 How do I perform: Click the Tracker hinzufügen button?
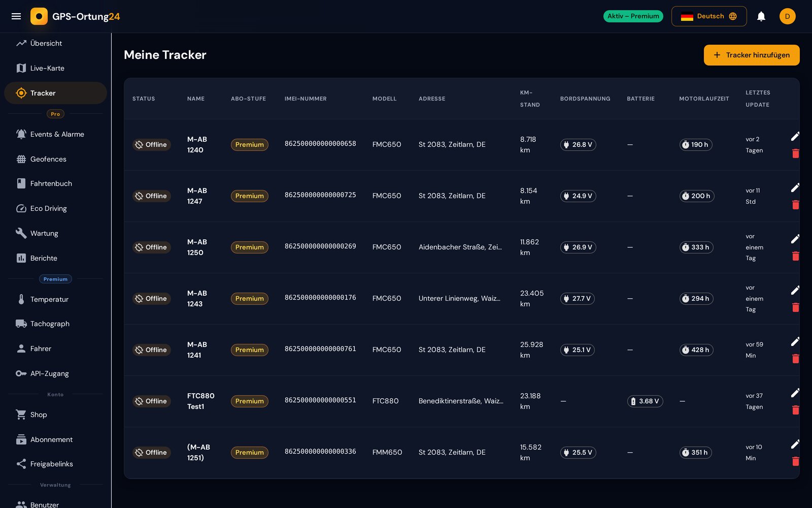(751, 55)
